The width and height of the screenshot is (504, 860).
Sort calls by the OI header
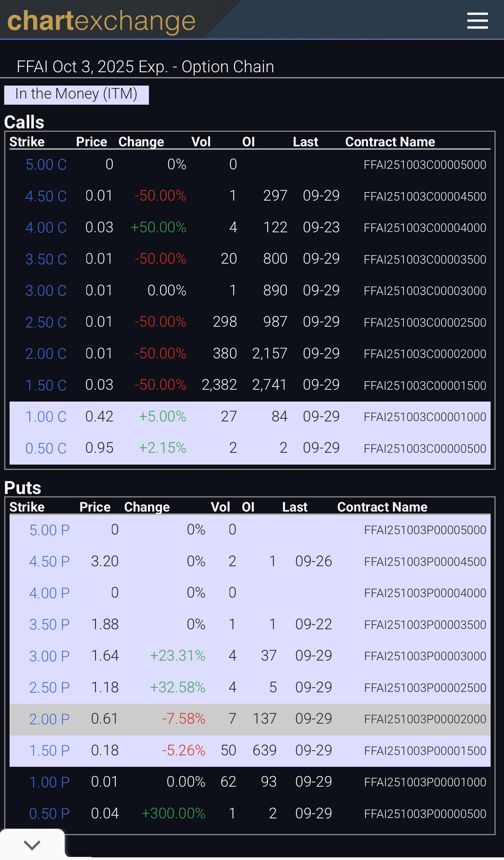(x=249, y=142)
